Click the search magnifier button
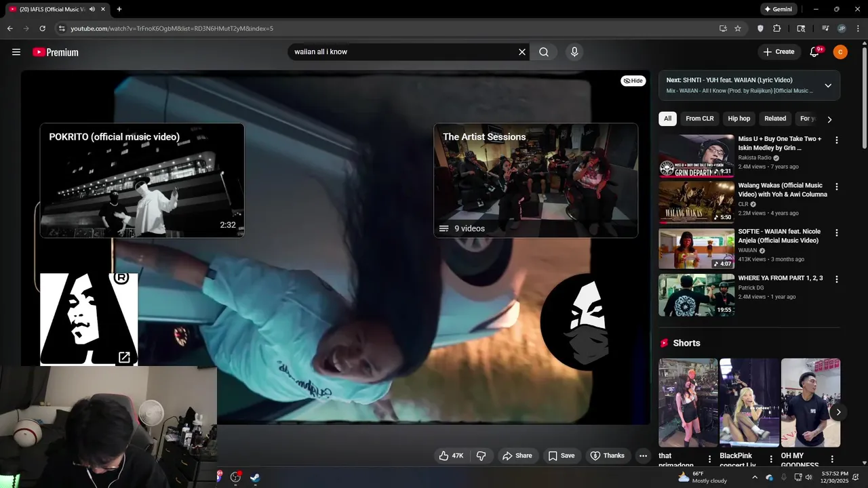Image resolution: width=868 pixels, height=488 pixels. point(544,52)
